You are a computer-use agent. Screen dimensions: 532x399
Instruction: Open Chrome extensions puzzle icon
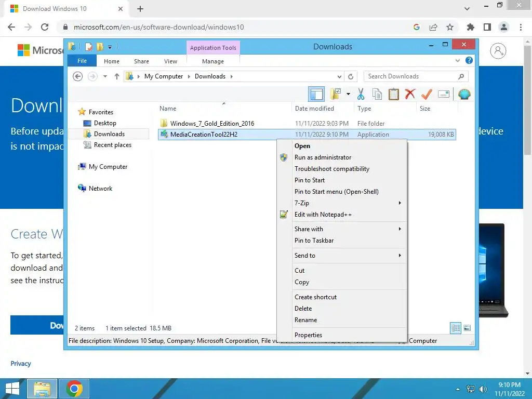471,27
